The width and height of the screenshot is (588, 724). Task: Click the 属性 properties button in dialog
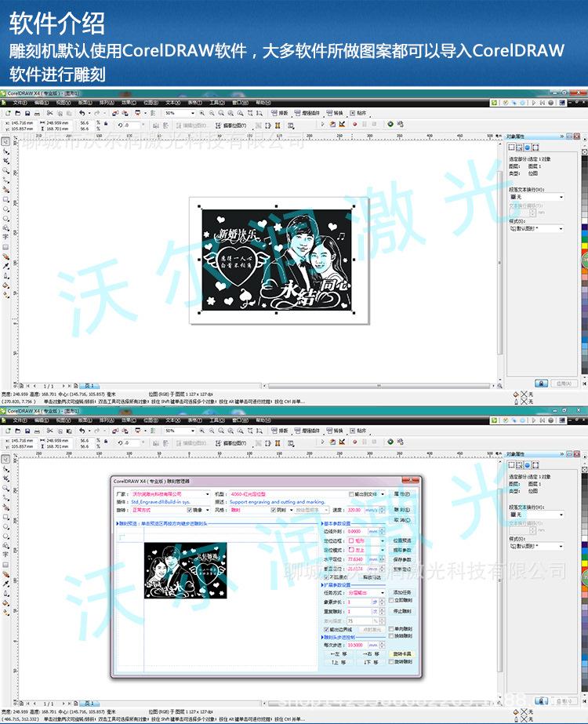(x=402, y=494)
